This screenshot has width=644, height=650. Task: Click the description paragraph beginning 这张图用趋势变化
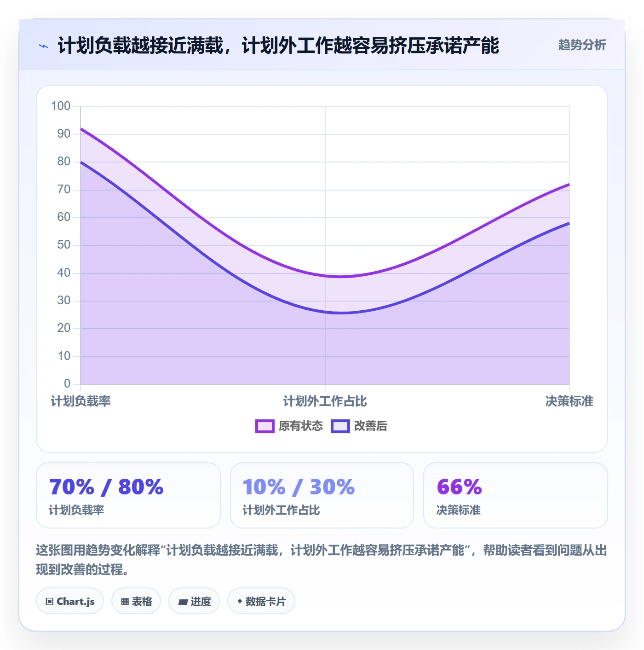tap(322, 560)
